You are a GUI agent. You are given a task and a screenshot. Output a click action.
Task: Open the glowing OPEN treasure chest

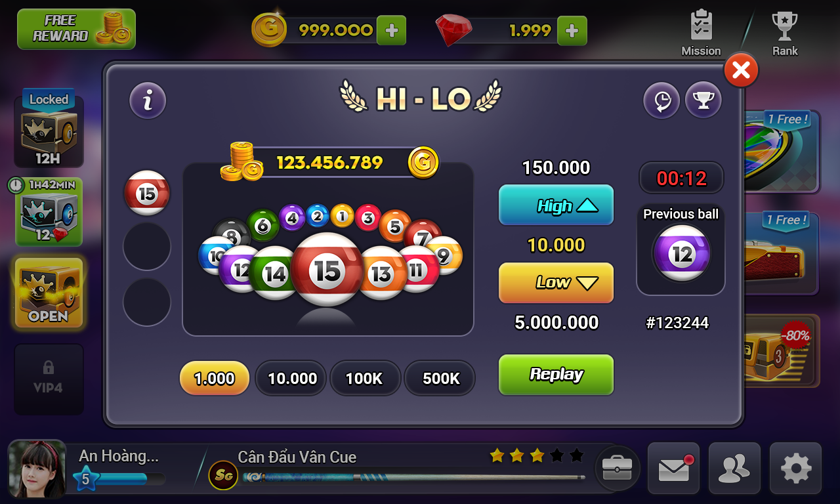coord(49,293)
